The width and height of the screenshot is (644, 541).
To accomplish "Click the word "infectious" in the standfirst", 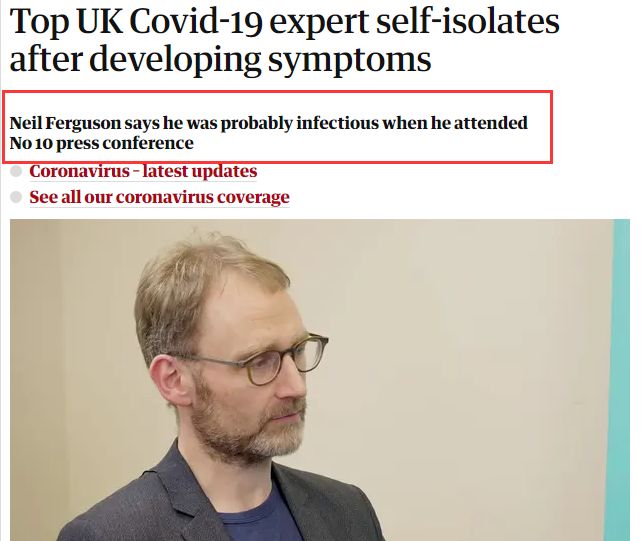I will point(337,123).
